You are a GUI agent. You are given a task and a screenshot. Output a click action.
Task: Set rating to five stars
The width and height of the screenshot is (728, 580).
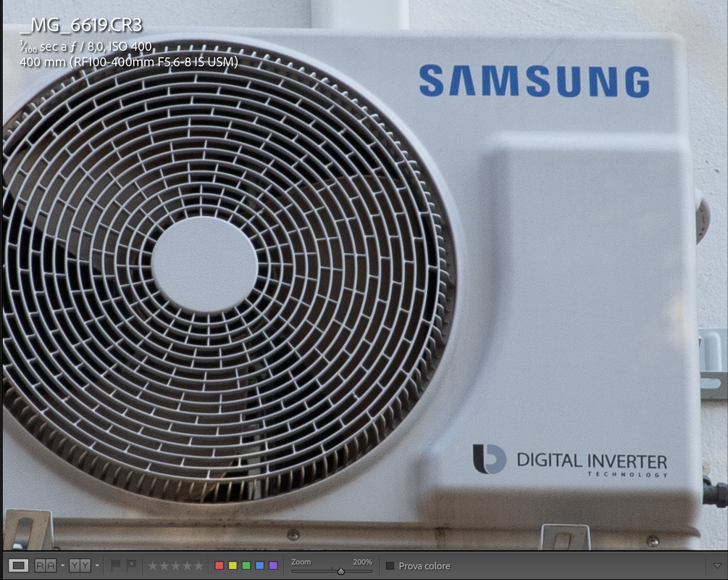198,565
